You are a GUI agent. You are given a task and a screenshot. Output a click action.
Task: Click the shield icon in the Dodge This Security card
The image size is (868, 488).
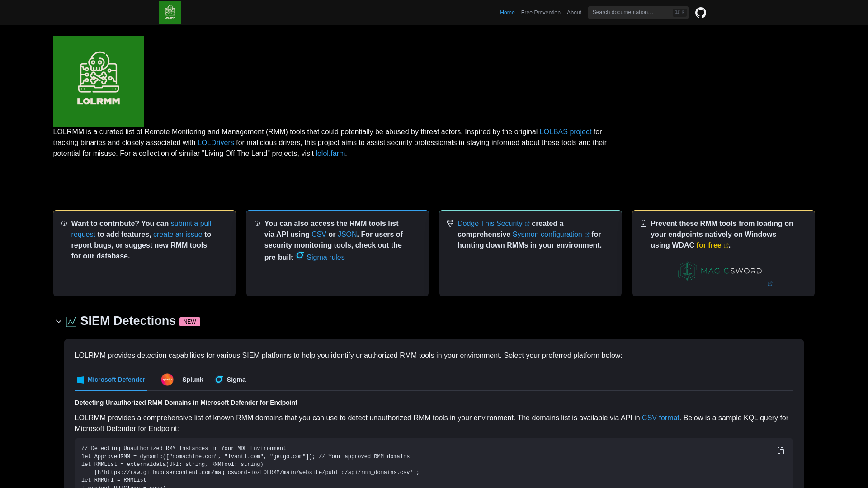[x=450, y=223]
